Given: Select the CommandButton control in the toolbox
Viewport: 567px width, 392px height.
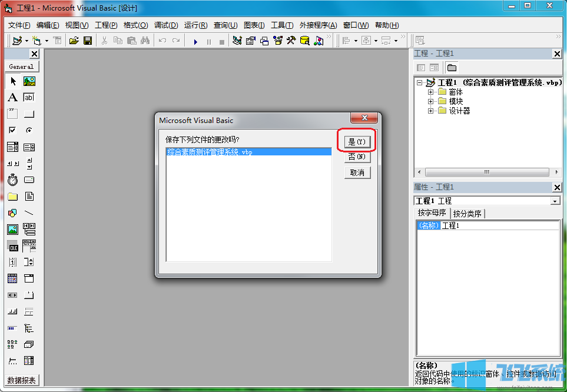Looking at the screenshot, I should tap(29, 114).
